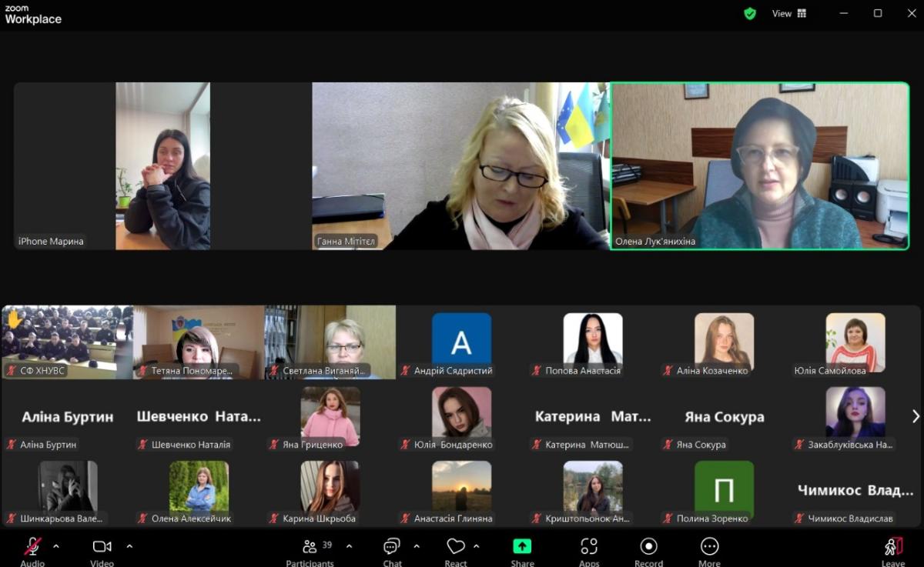Leave the meeting
This screenshot has width=924, height=567.
point(893,552)
